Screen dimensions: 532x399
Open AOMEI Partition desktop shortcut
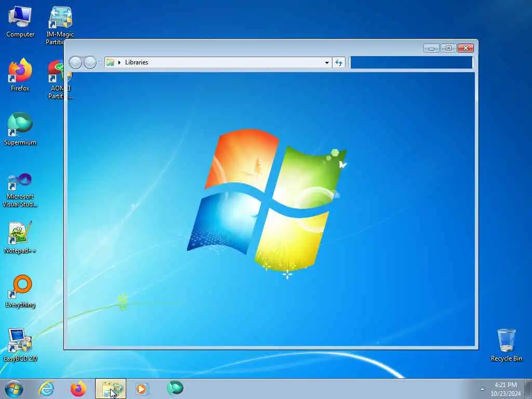point(59,79)
